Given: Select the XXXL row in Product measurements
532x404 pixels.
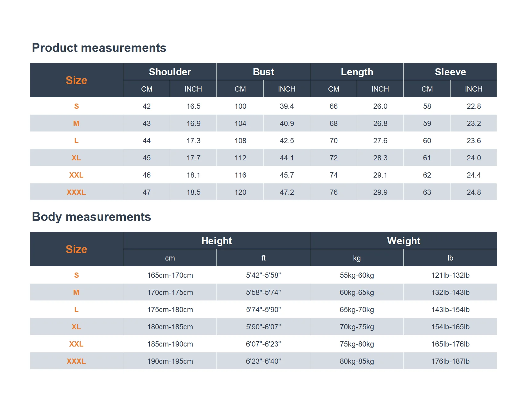Looking at the screenshot, I should coord(263,192).
